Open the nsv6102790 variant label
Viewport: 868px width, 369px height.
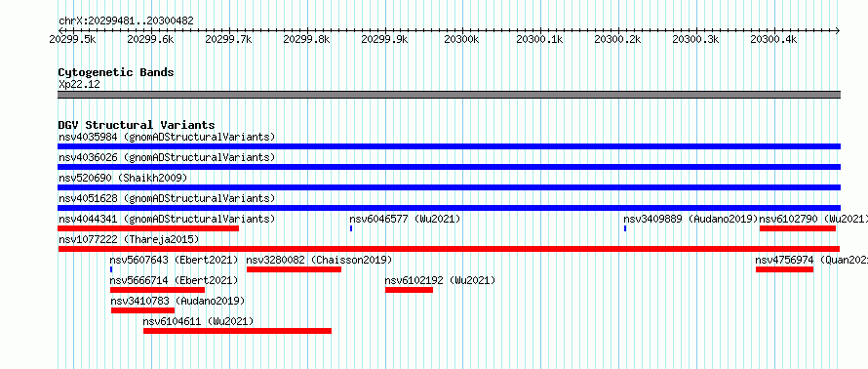[x=813, y=219]
